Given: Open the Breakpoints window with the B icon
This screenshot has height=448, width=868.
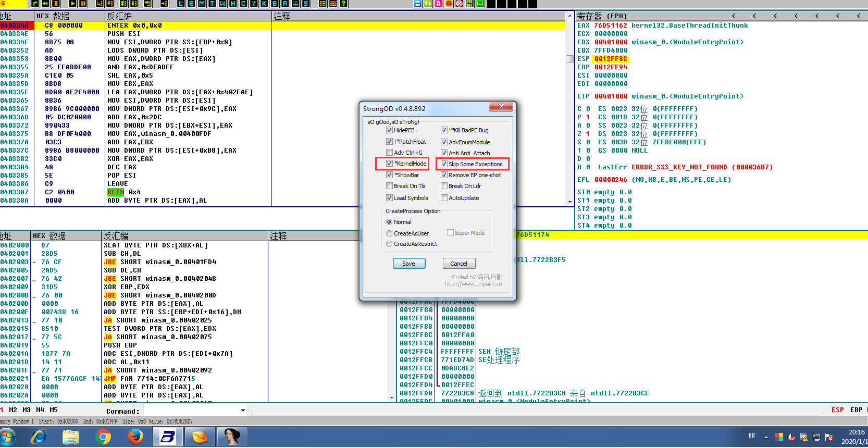Looking at the screenshot, I should point(275,4).
